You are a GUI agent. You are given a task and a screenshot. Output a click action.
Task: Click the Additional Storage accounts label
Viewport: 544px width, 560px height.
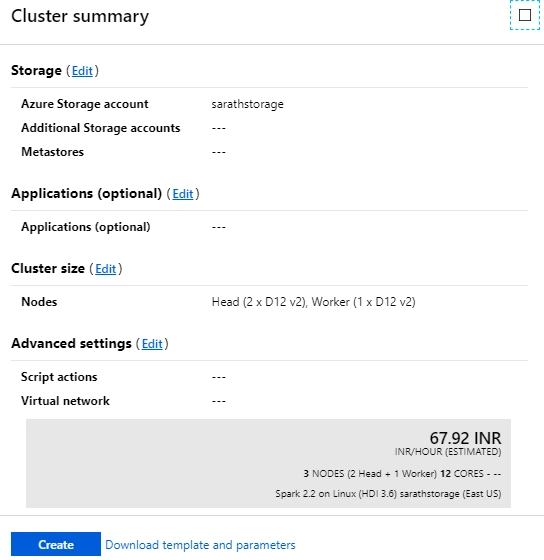[x=101, y=128]
